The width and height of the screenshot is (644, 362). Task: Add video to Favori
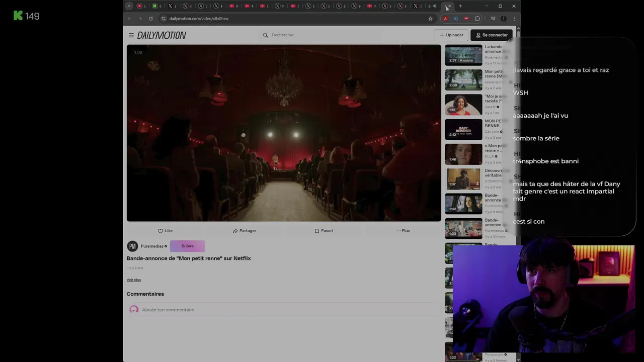click(x=324, y=231)
